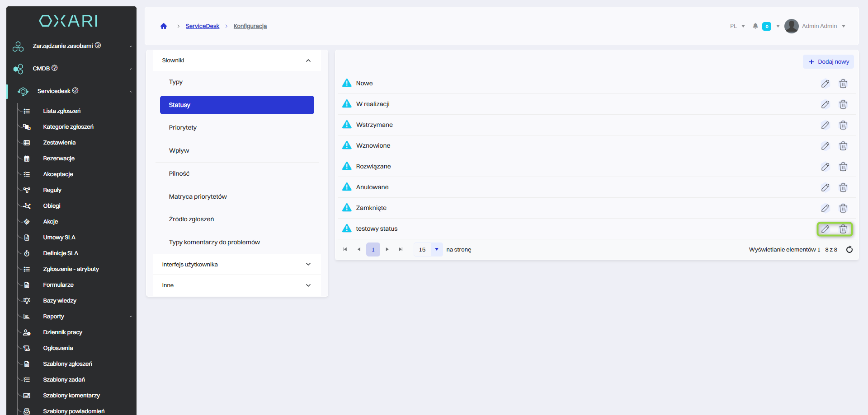Open Lista zgłoszeń in the sidebar
The height and width of the screenshot is (415, 868).
point(61,111)
